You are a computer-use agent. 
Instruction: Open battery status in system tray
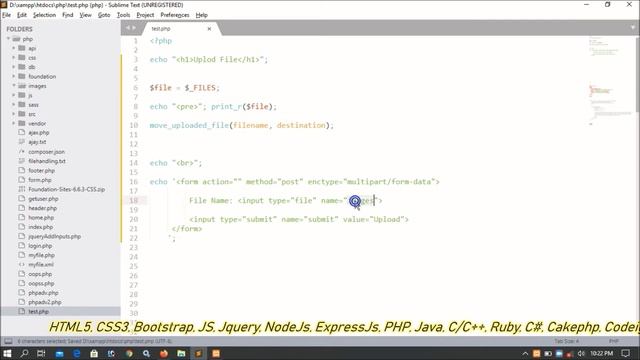(x=548, y=353)
